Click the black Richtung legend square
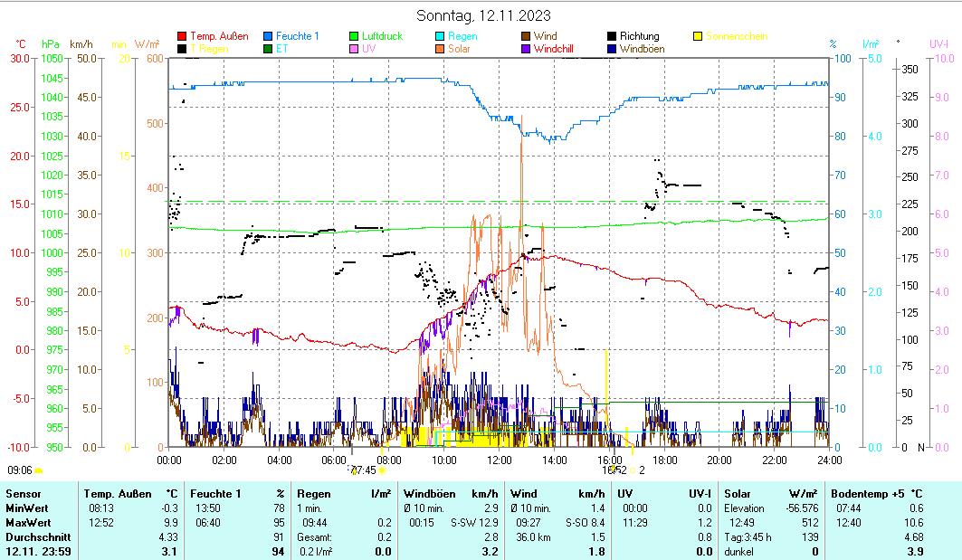The height and width of the screenshot is (560, 962). 613,36
